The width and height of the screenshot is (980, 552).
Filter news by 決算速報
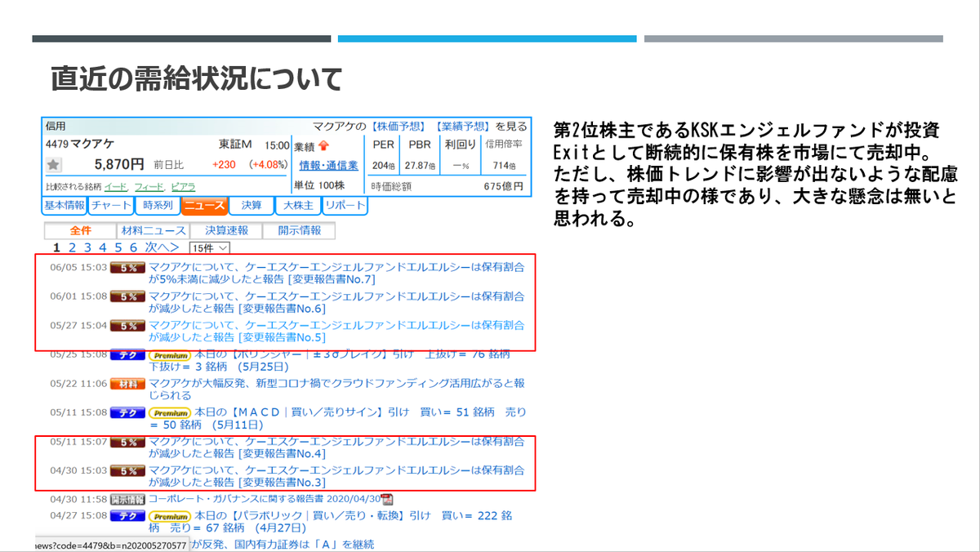tap(226, 231)
